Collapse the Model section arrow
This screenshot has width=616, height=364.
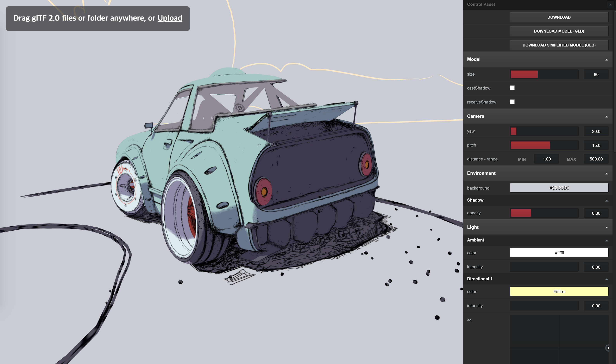pyautogui.click(x=607, y=60)
